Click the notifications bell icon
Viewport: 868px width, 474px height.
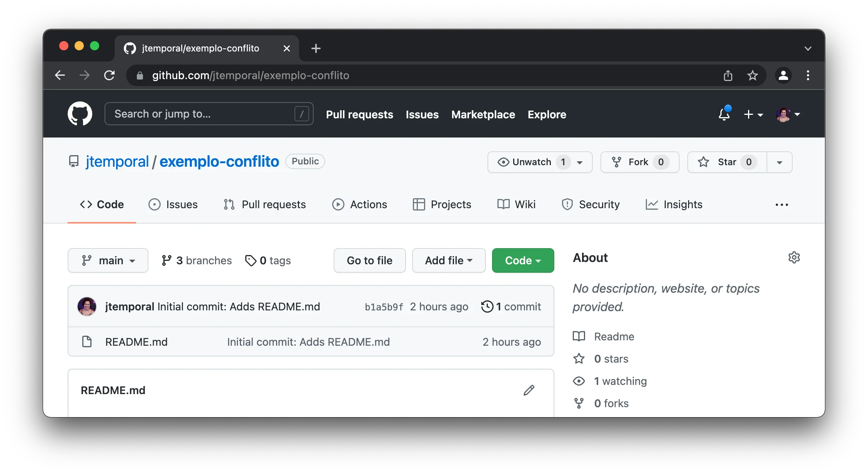tap(724, 114)
